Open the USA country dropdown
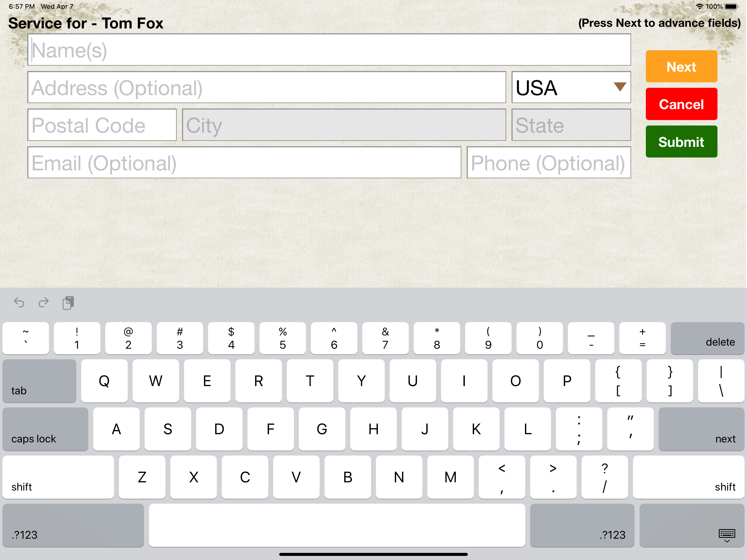This screenshot has width=747, height=560. pyautogui.click(x=571, y=87)
